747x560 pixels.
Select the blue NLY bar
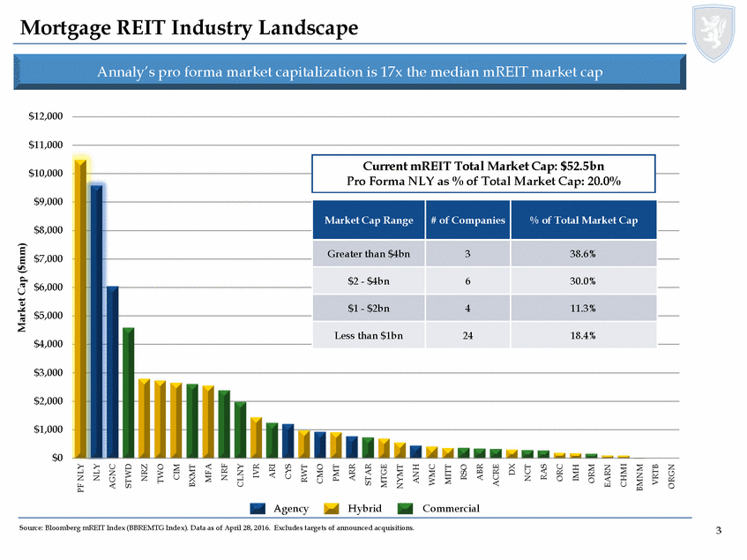[97, 322]
